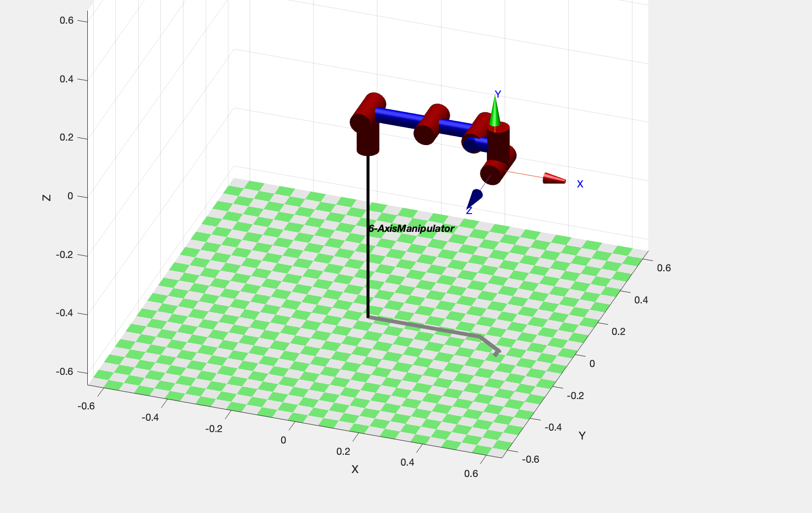Click the dark blue Z-axis cone arrowhead

pos(474,198)
